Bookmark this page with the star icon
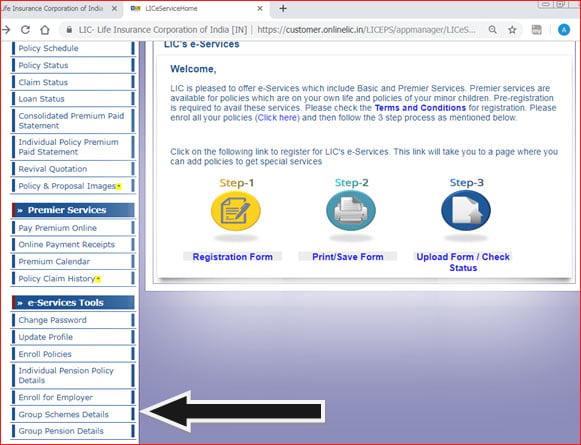This screenshot has height=445, width=581. [x=512, y=30]
